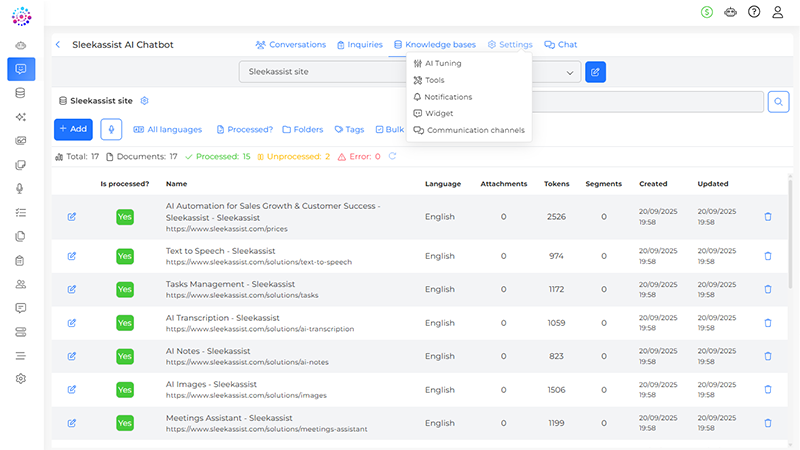This screenshot has height=450, width=800.
Task: Delete the Text to Speech document
Action: [x=768, y=256]
